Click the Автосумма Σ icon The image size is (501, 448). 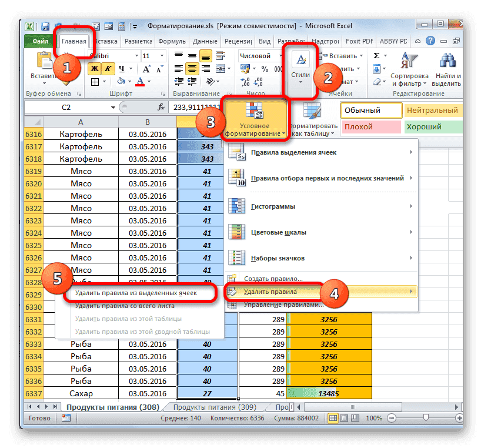click(x=376, y=55)
